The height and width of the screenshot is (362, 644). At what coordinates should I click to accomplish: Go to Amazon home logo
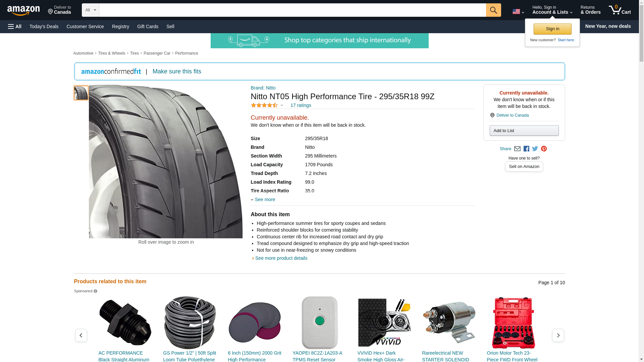(x=23, y=10)
